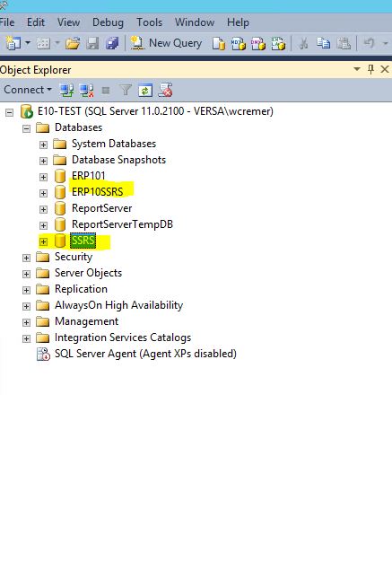This screenshot has height=561, width=392.
Task: Expand the Management folder
Action: tap(26, 322)
